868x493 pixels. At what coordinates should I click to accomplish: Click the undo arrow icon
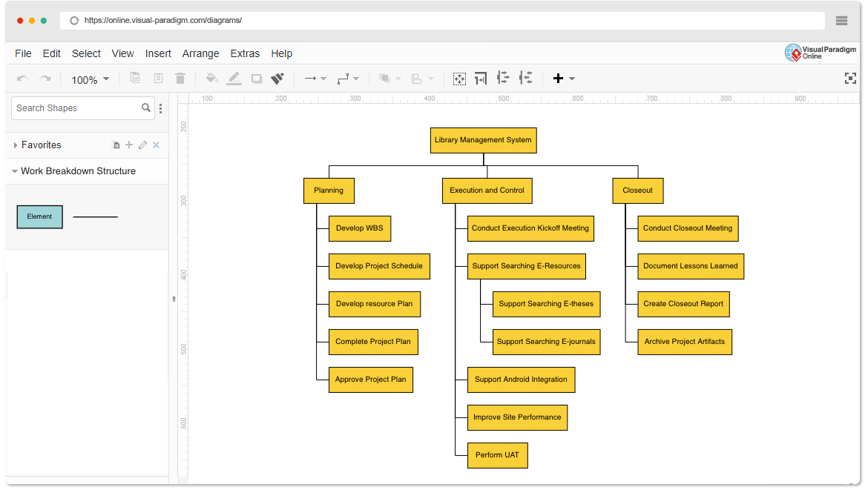pyautogui.click(x=23, y=79)
